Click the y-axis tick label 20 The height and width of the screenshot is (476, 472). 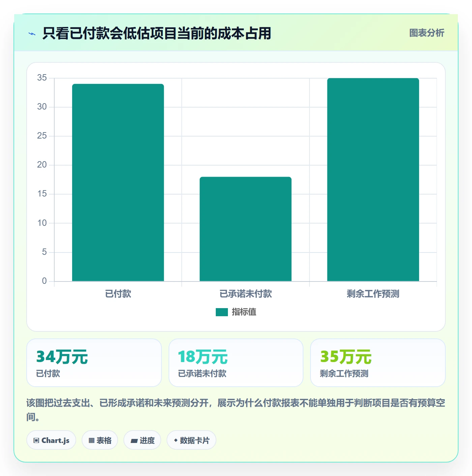[x=42, y=165]
